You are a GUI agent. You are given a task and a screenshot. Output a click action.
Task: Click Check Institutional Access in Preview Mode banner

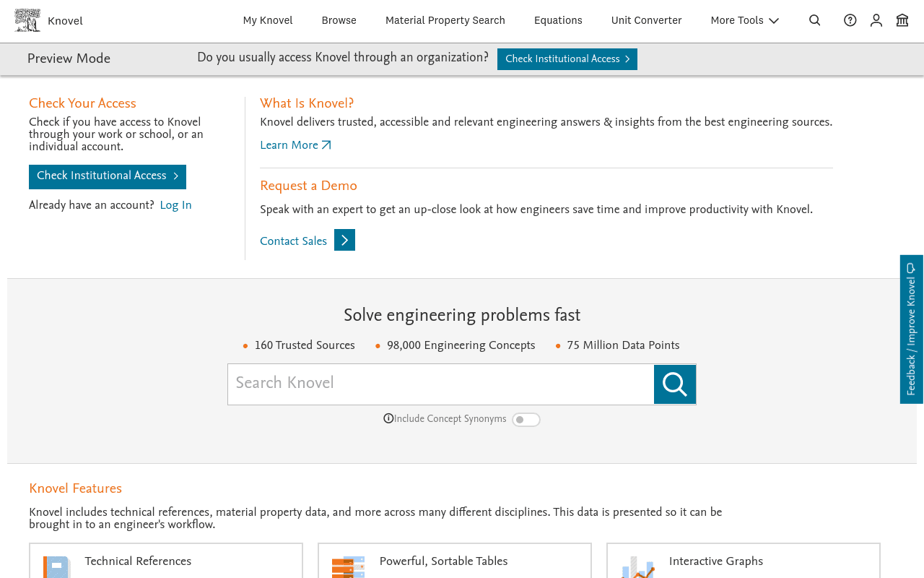(x=567, y=59)
